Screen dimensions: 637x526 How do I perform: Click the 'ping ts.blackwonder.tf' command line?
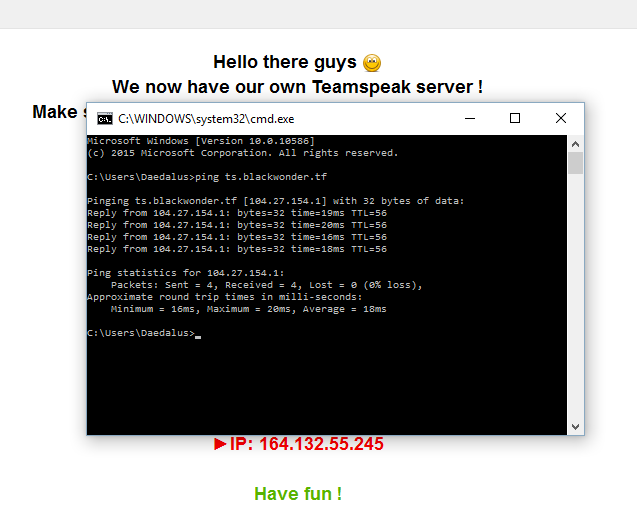click(x=207, y=177)
